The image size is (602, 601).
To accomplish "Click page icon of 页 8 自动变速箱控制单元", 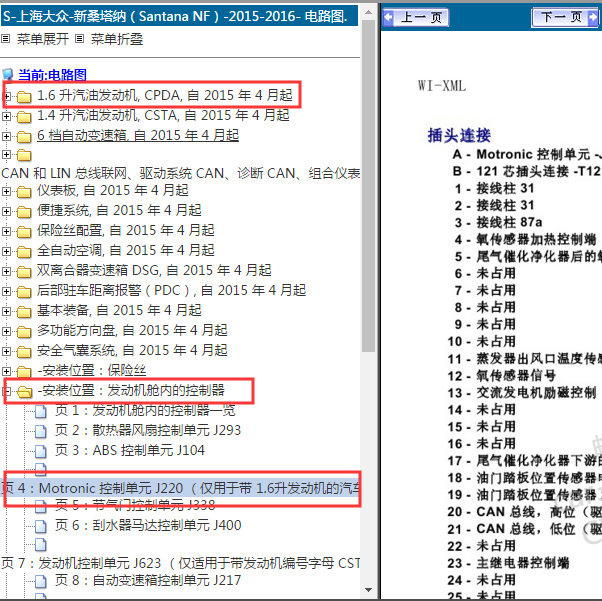I will (41, 581).
